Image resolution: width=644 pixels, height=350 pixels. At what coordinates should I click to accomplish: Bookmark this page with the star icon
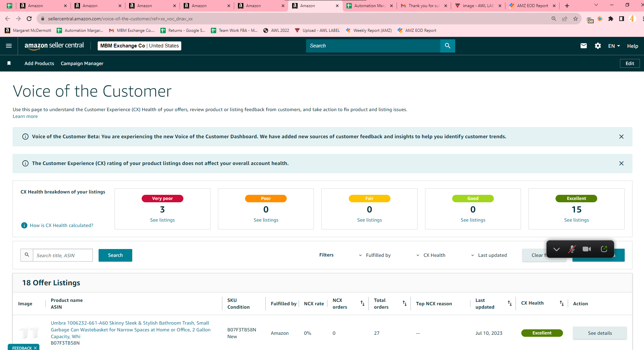tap(576, 19)
